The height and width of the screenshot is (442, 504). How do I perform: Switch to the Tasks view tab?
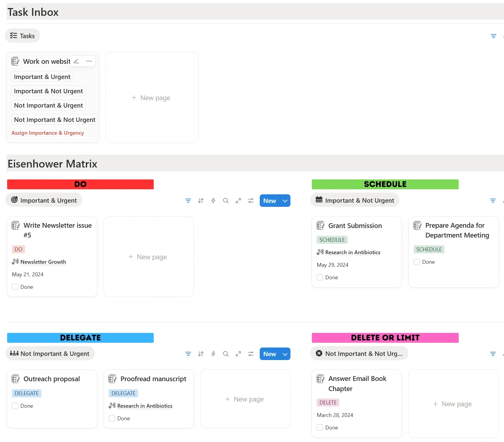click(x=22, y=35)
